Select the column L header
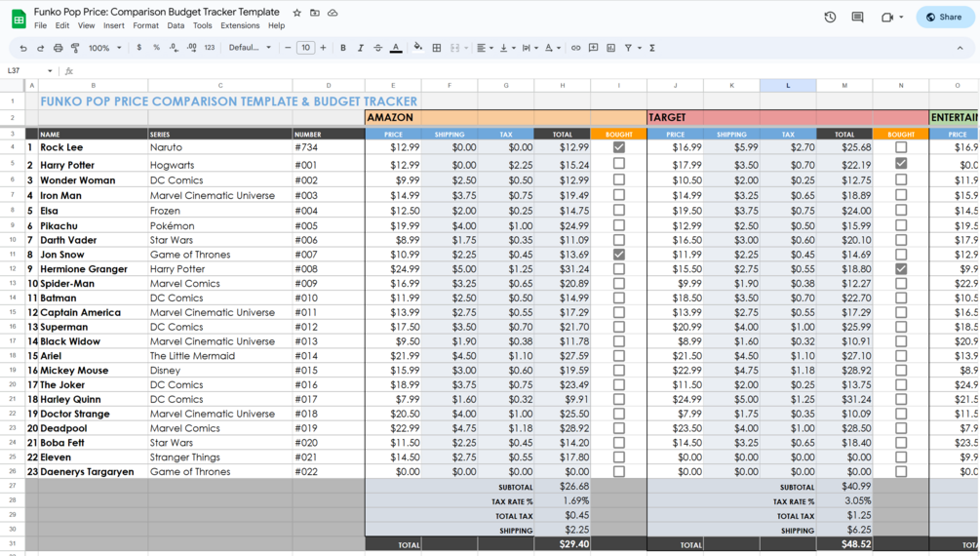 point(788,85)
